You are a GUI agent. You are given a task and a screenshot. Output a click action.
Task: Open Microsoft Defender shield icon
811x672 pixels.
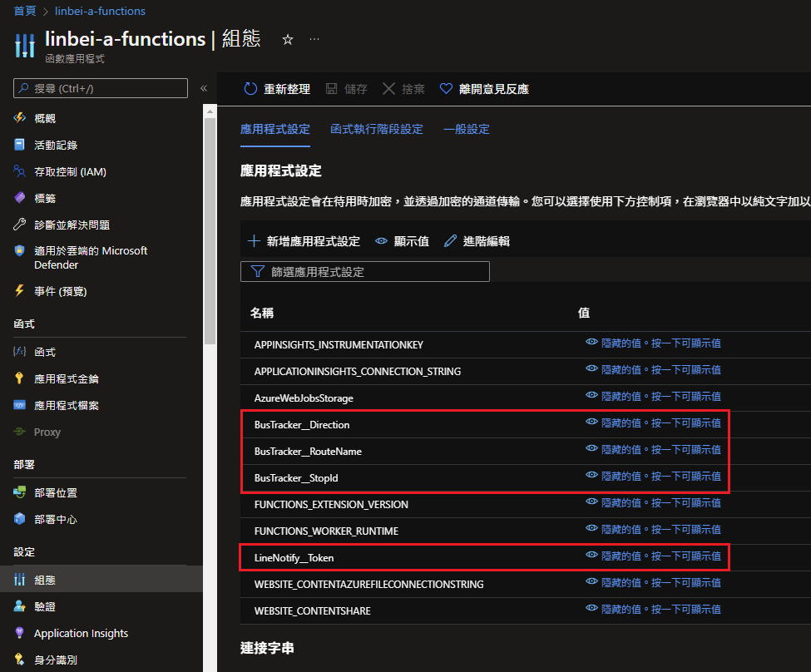pos(20,251)
